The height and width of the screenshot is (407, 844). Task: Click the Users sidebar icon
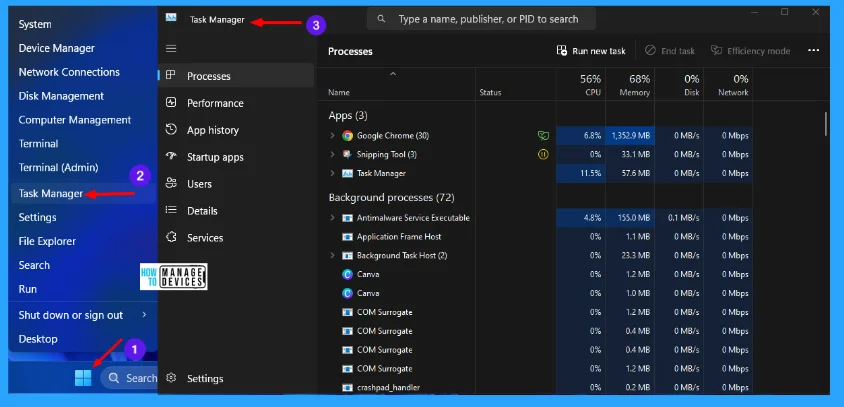(171, 183)
